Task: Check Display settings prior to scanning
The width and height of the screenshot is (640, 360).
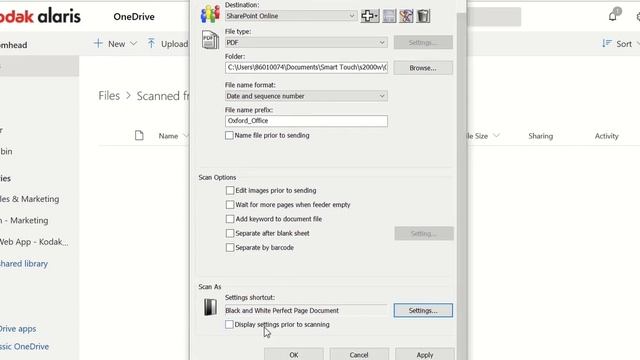Action: (x=229, y=324)
